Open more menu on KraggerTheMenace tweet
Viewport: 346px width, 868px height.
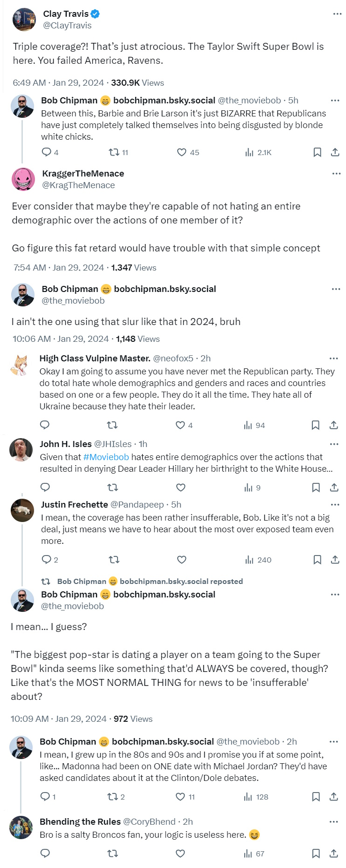coord(336,174)
